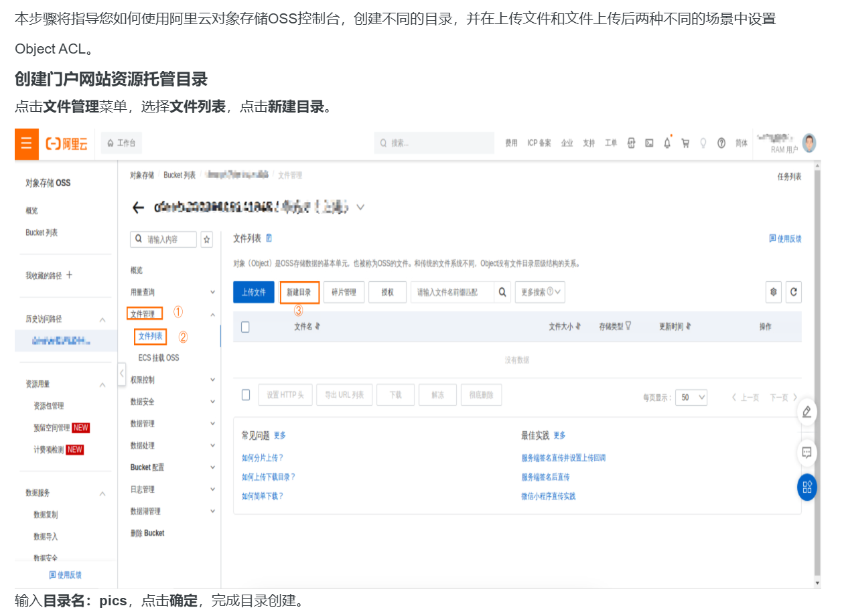This screenshot has height=616, width=842.
Task: Open the 费用 header menu
Action: [x=511, y=143]
